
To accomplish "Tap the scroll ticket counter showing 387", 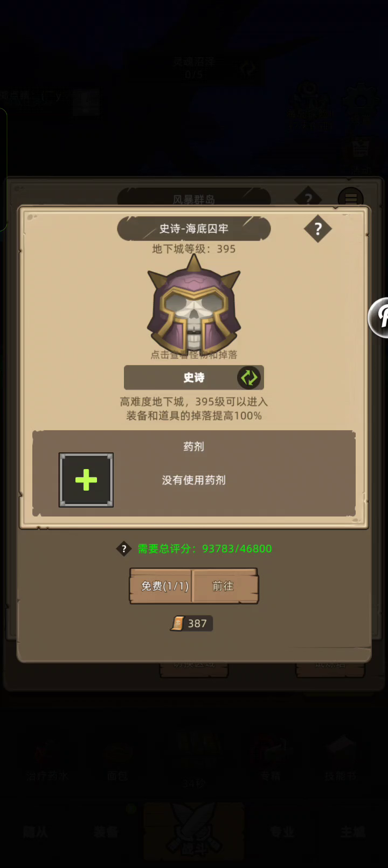I will (191, 623).
